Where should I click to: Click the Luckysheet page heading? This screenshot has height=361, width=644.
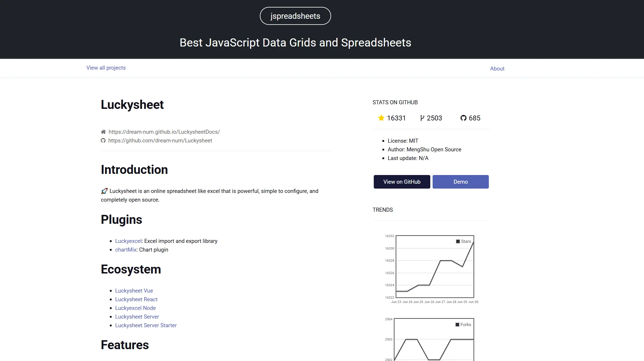(132, 105)
